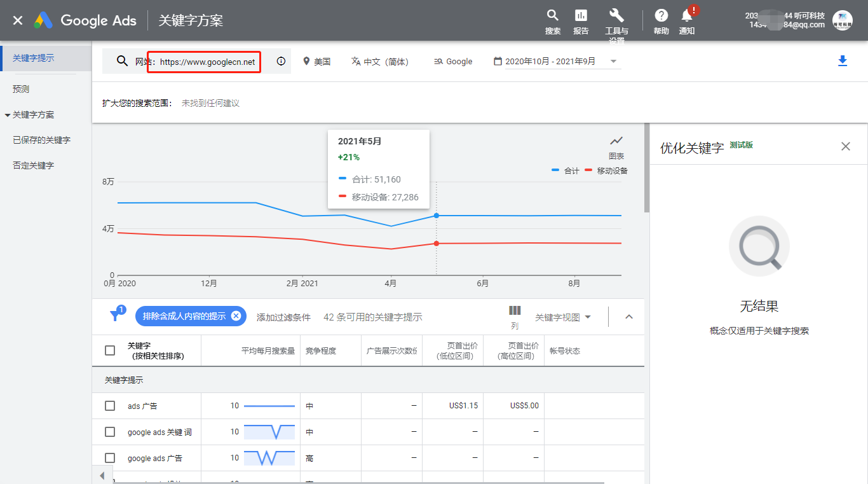Click the US$5.00 high bid cell

pos(524,406)
